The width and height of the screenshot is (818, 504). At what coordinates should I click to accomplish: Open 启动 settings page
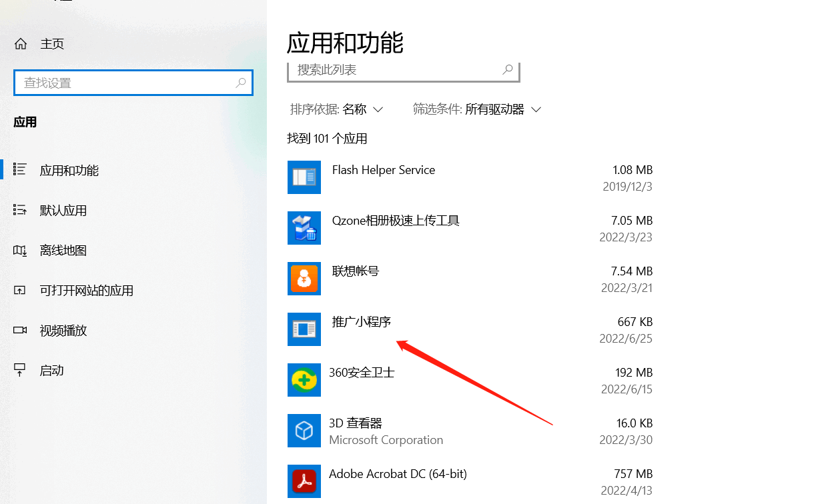(52, 371)
